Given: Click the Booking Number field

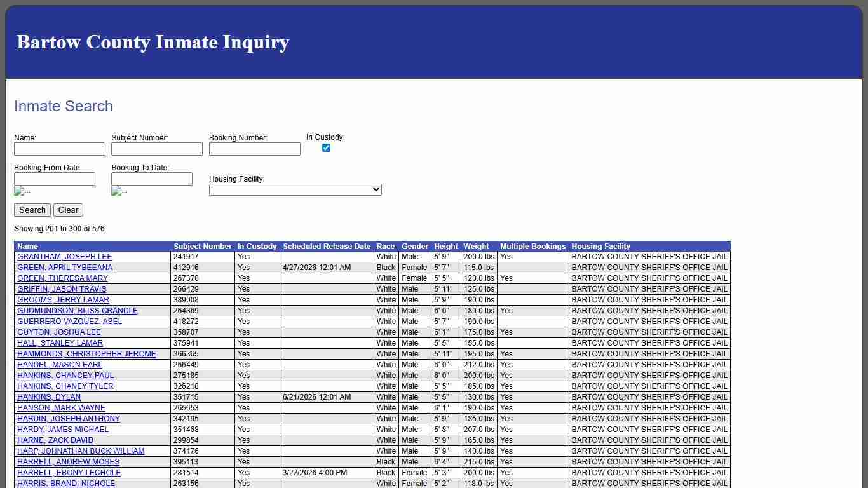Looking at the screenshot, I should click(x=254, y=149).
